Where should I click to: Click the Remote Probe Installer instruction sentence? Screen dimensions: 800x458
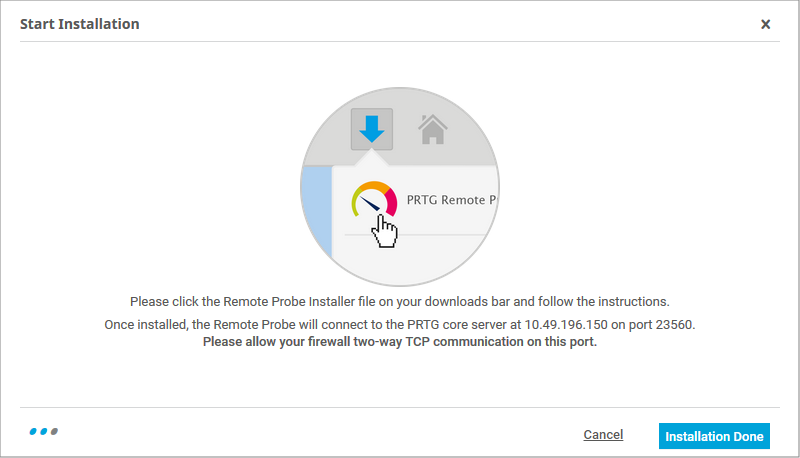(400, 301)
